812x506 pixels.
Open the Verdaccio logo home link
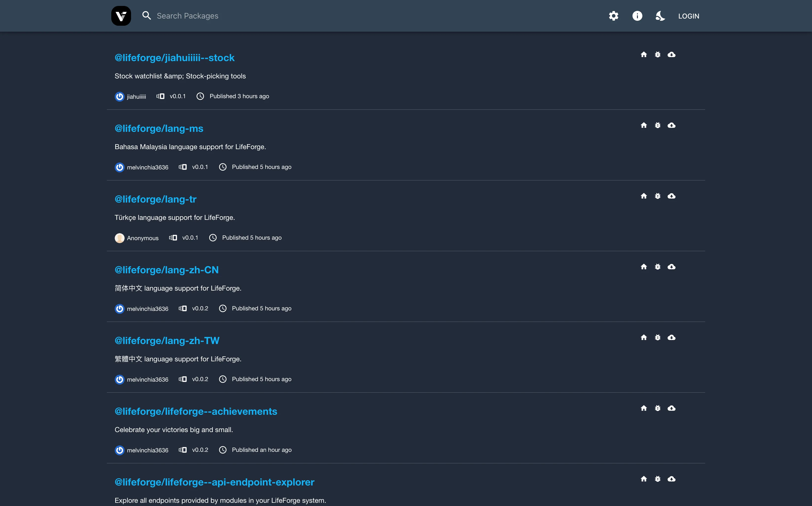click(121, 16)
